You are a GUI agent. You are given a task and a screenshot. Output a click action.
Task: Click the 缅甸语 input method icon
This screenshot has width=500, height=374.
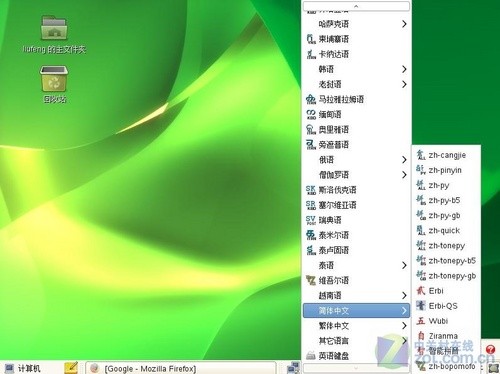pyautogui.click(x=311, y=114)
